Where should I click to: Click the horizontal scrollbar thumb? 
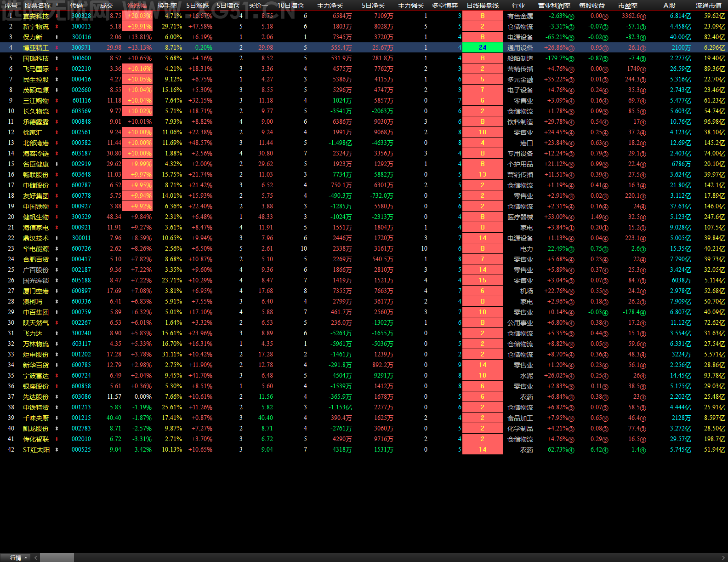point(57,557)
